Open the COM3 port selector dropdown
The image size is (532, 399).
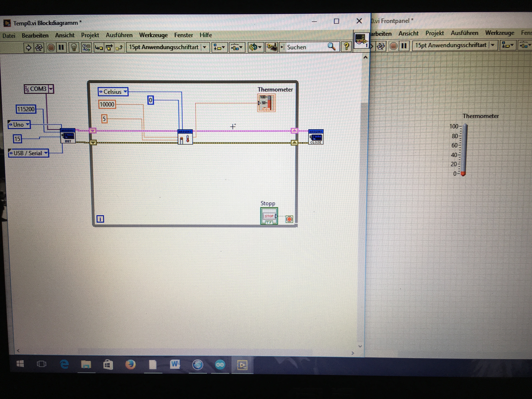tap(51, 89)
